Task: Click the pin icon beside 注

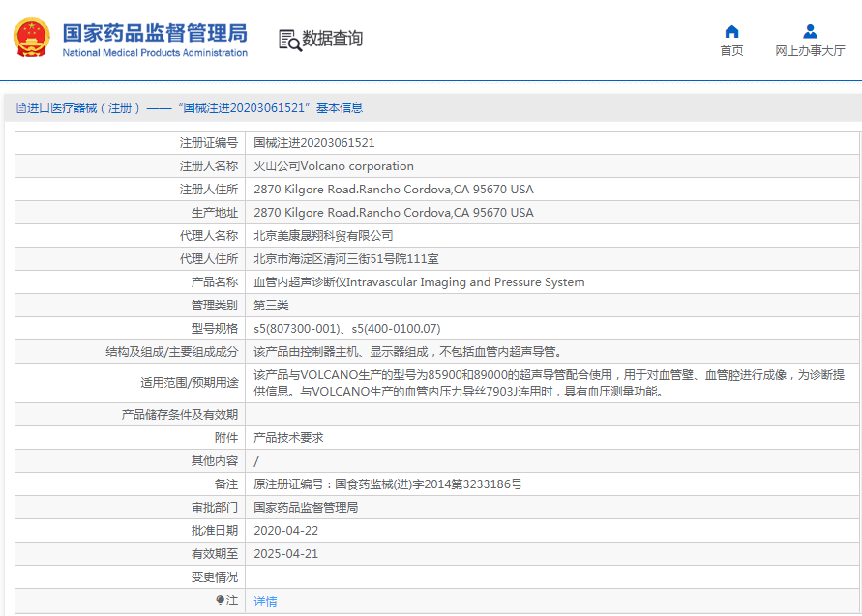Action: click(x=221, y=601)
